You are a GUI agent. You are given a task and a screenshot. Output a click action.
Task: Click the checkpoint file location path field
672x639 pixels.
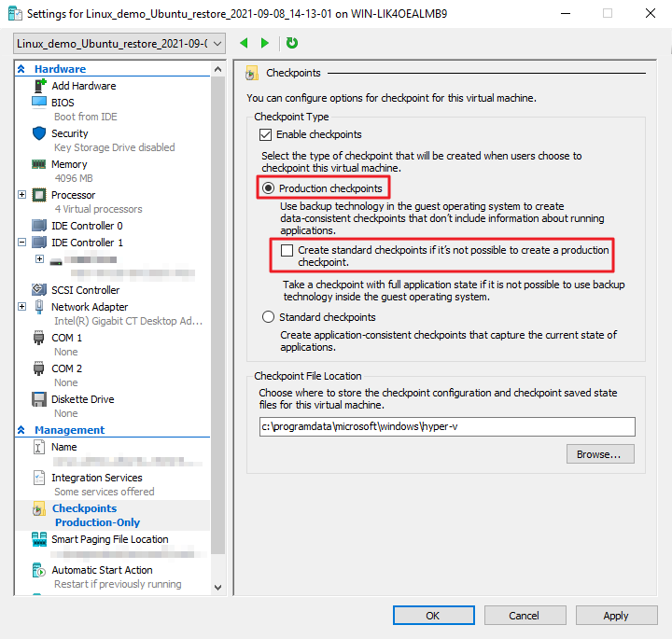pos(446,427)
